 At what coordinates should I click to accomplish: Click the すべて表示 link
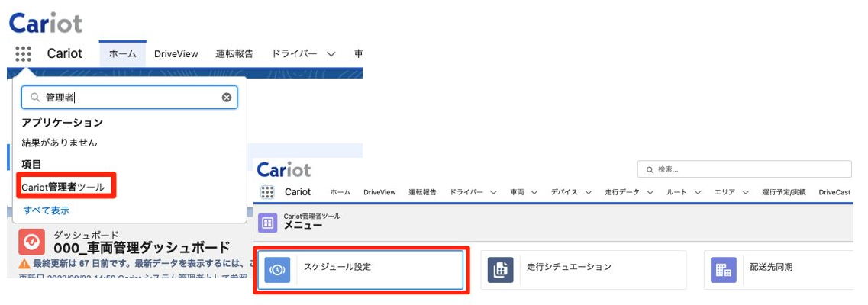point(47,210)
